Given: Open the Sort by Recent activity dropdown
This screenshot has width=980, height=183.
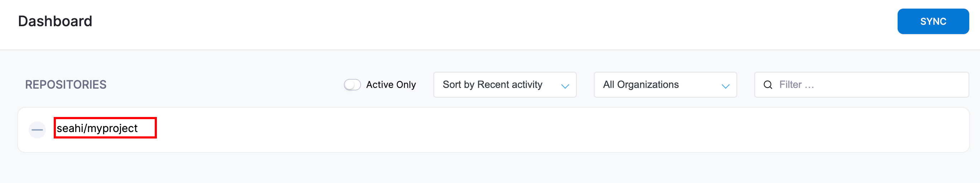Looking at the screenshot, I should point(505,85).
